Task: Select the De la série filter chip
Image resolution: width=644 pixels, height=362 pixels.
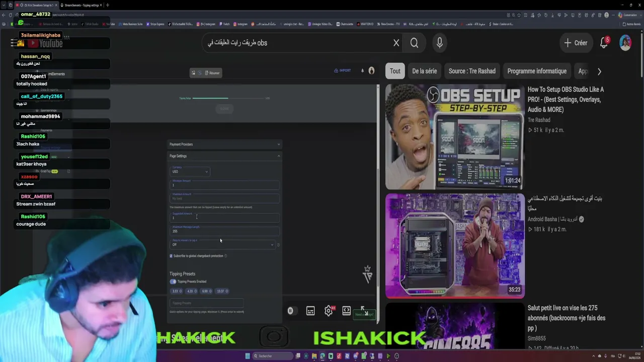Action: point(425,71)
